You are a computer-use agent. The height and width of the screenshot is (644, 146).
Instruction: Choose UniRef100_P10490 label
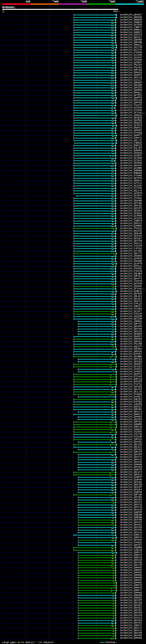tap(131, 308)
